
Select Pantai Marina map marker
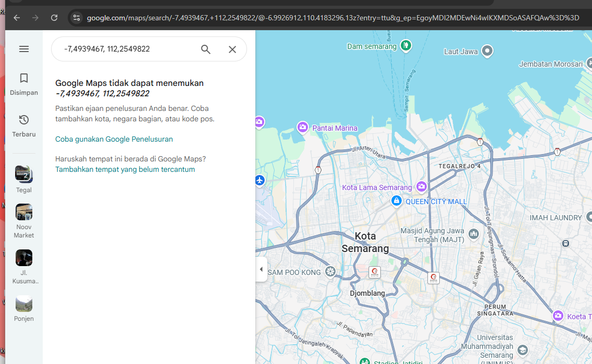tap(302, 128)
